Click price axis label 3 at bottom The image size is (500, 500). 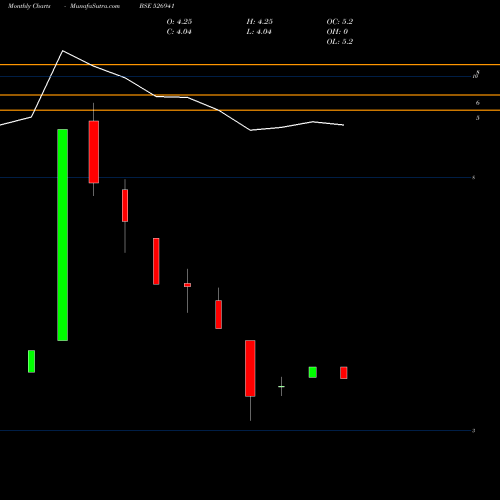[473, 431]
